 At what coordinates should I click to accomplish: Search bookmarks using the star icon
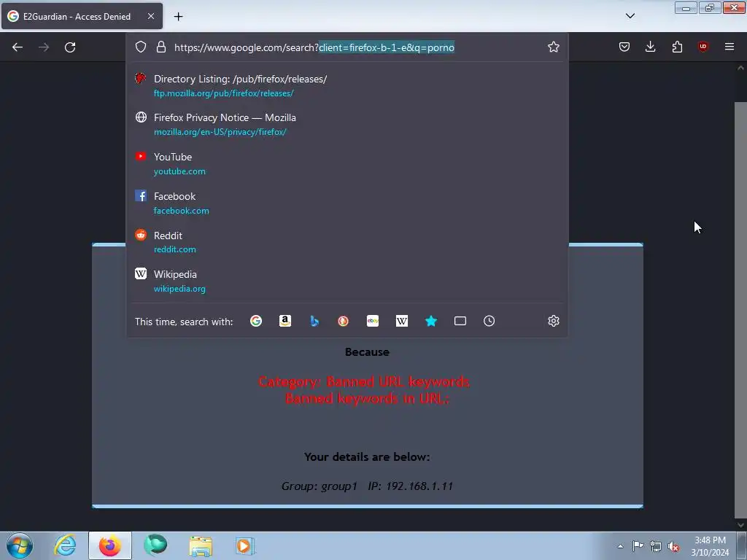(x=430, y=322)
